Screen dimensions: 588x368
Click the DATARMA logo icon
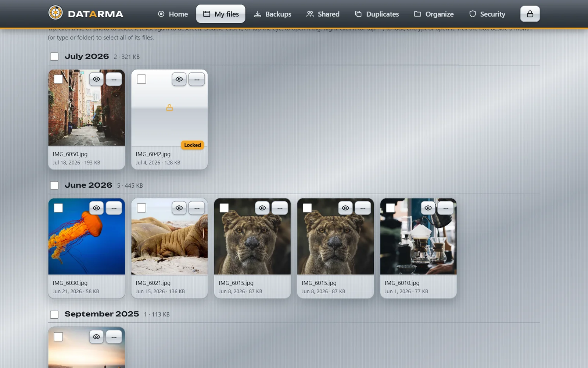tap(55, 13)
